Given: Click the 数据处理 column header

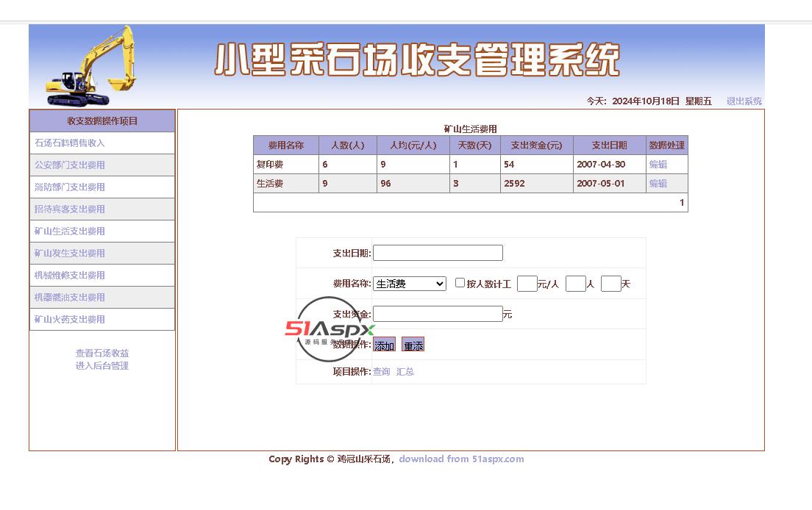Looking at the screenshot, I should coord(667,146).
